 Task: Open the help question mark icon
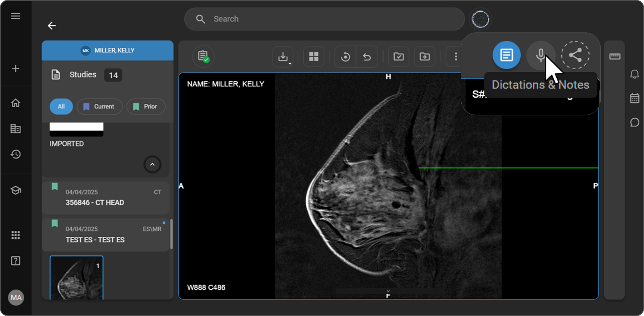coord(16,261)
